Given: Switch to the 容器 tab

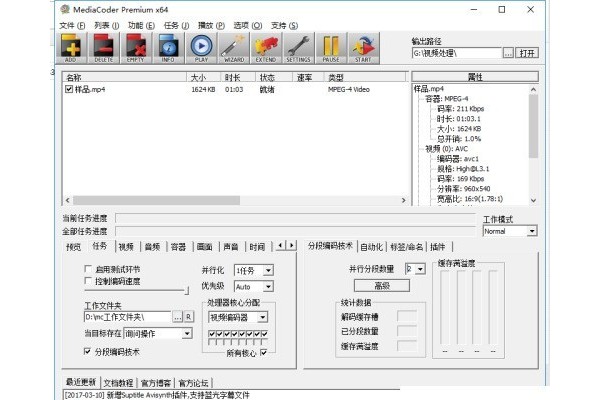Looking at the screenshot, I should coord(178,247).
